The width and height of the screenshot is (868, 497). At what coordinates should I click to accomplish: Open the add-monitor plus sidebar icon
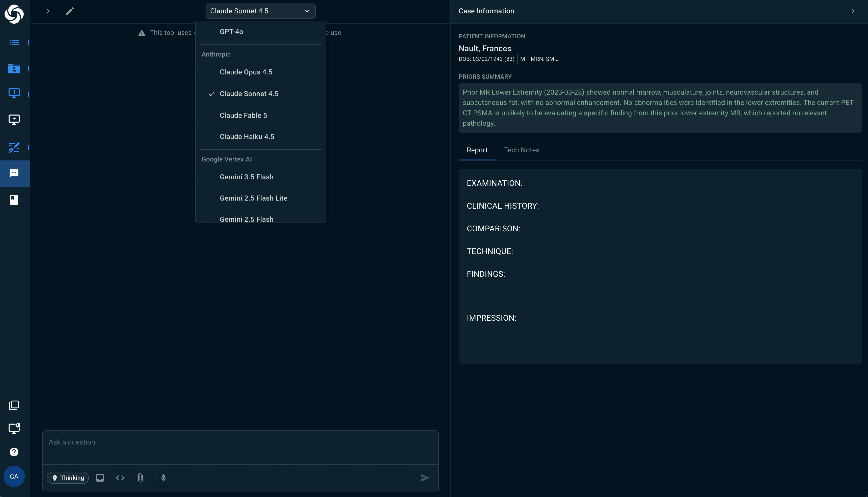(x=14, y=120)
